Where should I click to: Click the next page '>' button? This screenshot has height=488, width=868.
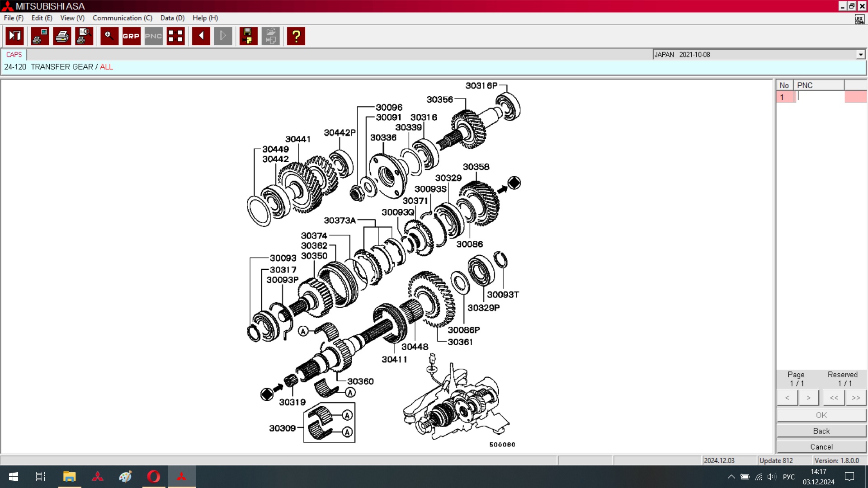pos(808,398)
